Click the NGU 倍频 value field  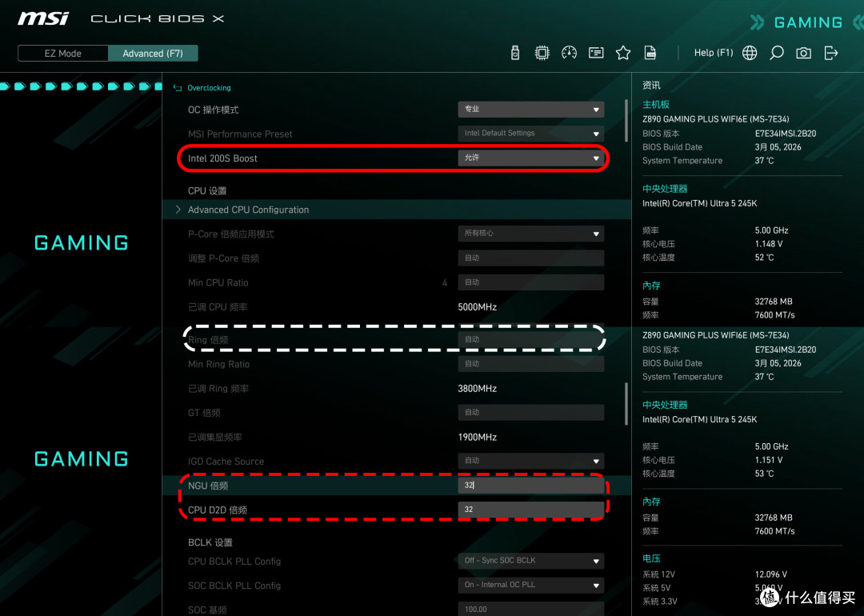530,486
